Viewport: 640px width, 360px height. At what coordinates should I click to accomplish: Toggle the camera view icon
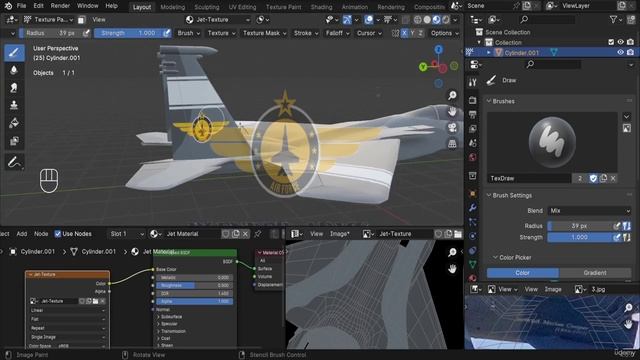(x=452, y=128)
